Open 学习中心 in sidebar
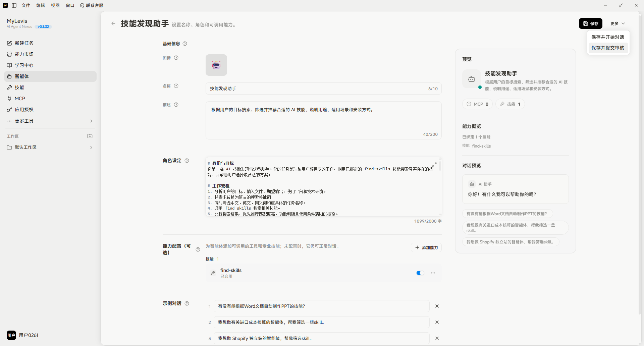Viewport: 644px width, 346px height. point(50,65)
